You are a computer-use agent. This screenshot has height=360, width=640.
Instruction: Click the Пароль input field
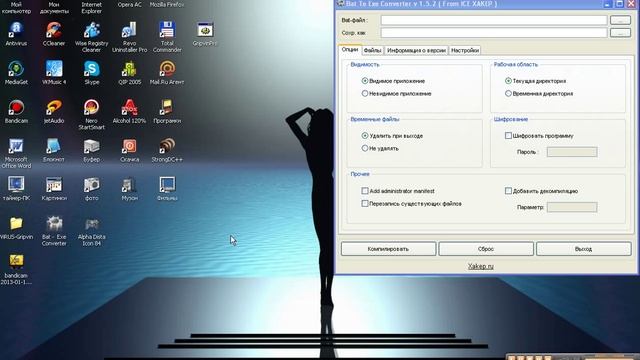[572, 152]
